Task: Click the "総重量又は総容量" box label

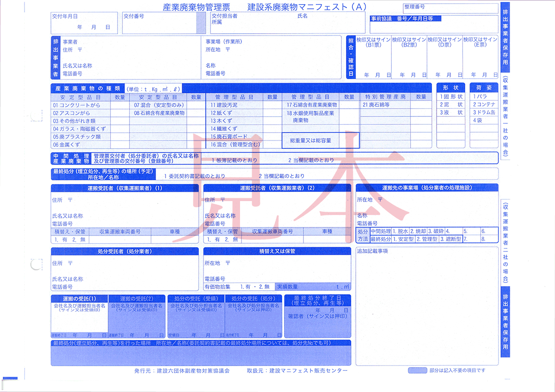Action: [310, 141]
